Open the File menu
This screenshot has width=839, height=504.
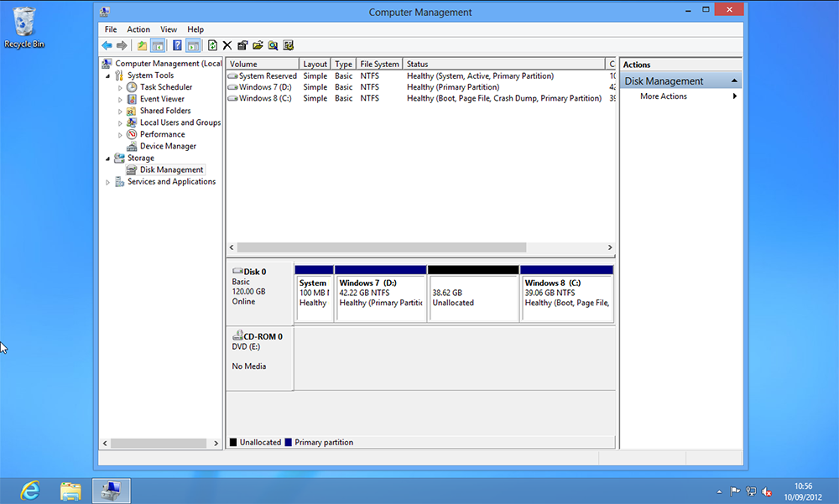pyautogui.click(x=111, y=29)
